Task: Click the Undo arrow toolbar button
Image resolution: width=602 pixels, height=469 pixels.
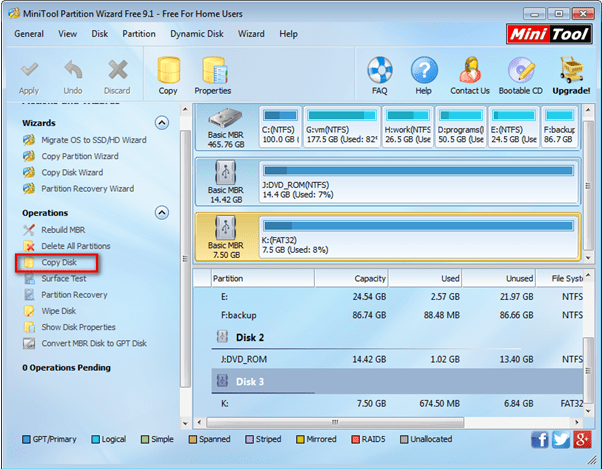Action: pyautogui.click(x=73, y=78)
